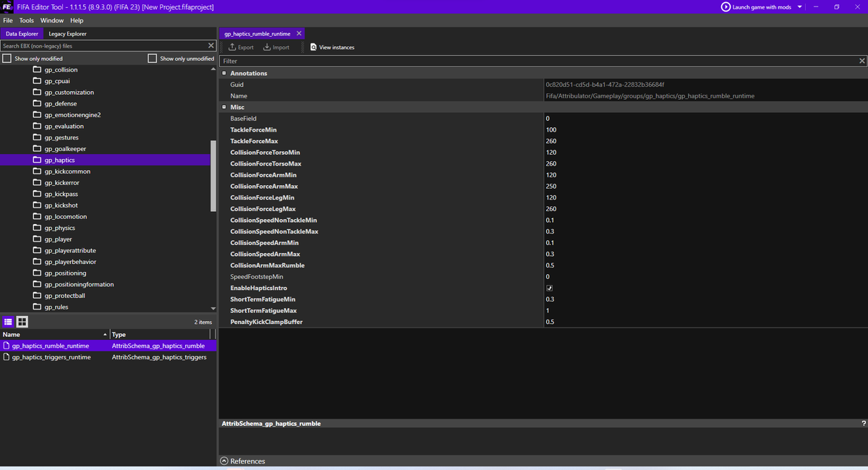
Task: Uncheck the EnableHapticsIntro checkbox
Action: 549,288
